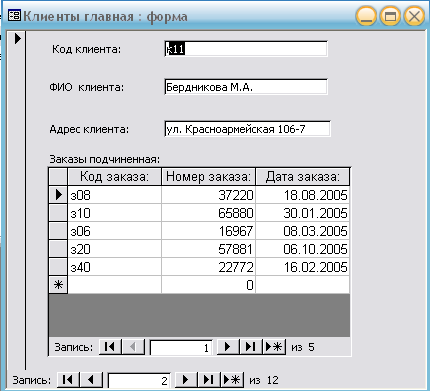Add new record in orders subform navigator

click(274, 347)
